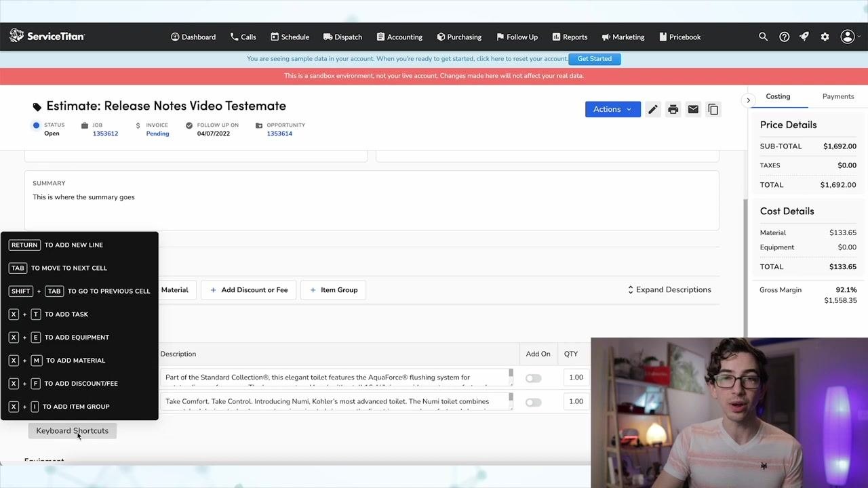Screen dimensions: 868x488
Task: Open Accounting in the navigation bar
Action: [399, 37]
